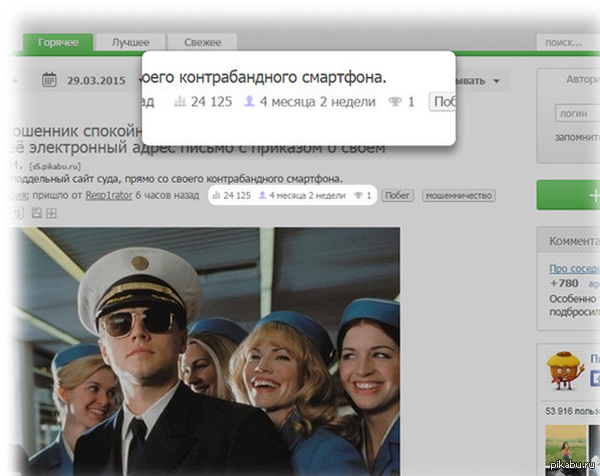Switch to the Горячее tab
Image resolution: width=600 pixels, height=476 pixels.
(x=59, y=42)
